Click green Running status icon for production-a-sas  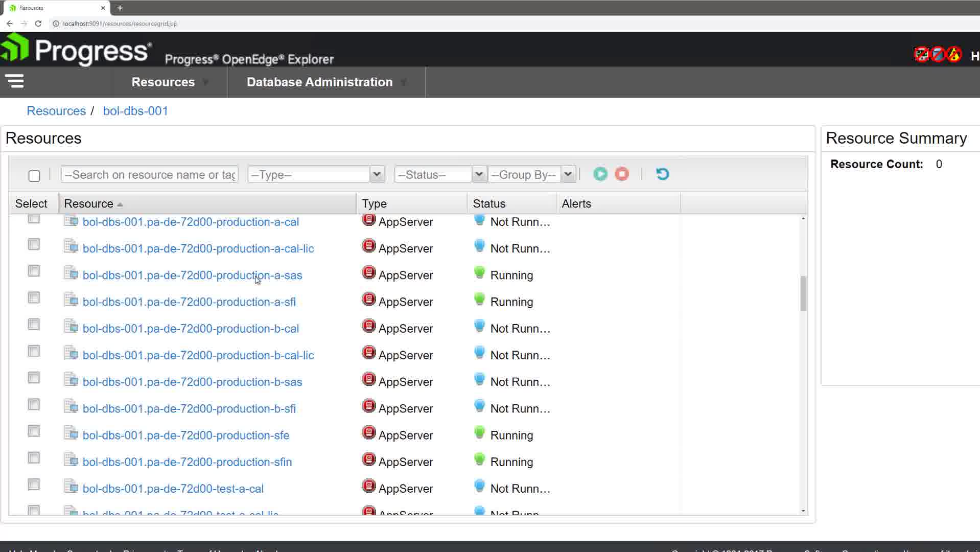(x=479, y=273)
